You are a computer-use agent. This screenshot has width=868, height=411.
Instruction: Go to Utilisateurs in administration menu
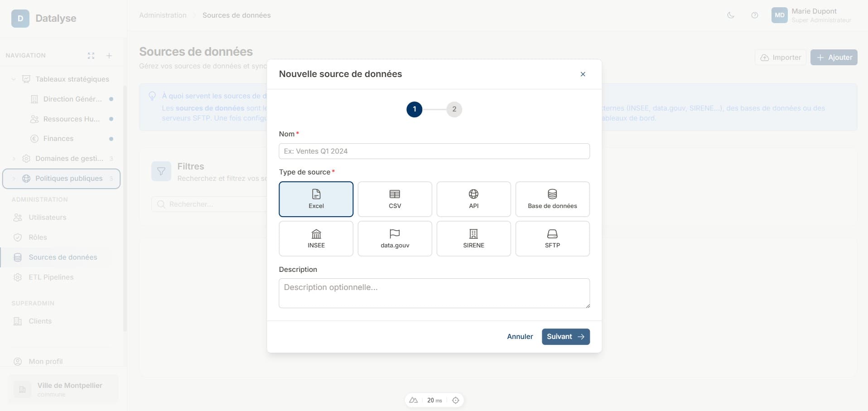(47, 218)
